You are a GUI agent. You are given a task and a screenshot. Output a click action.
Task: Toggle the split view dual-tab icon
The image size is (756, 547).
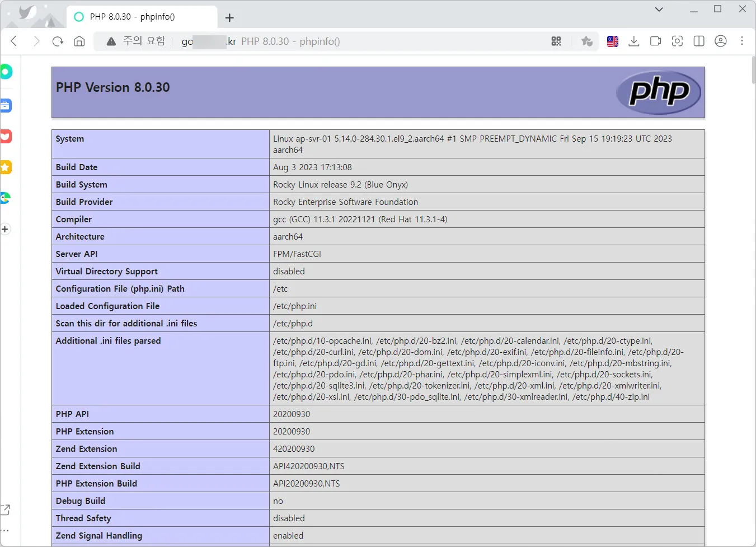[x=699, y=41]
